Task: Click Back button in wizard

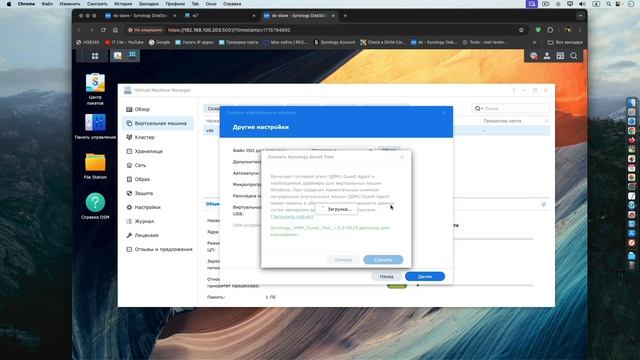Action: pos(387,276)
